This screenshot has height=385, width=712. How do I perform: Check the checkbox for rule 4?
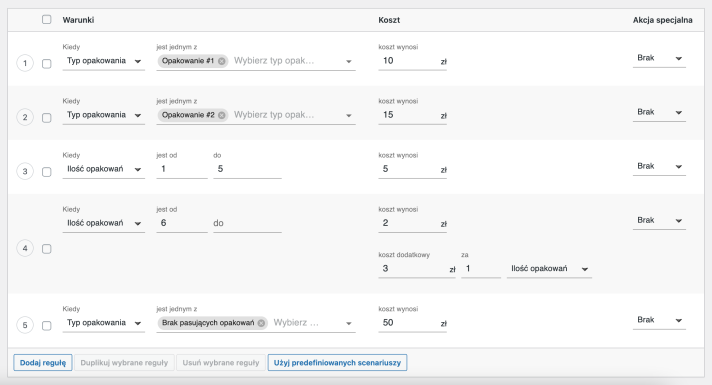(47, 249)
